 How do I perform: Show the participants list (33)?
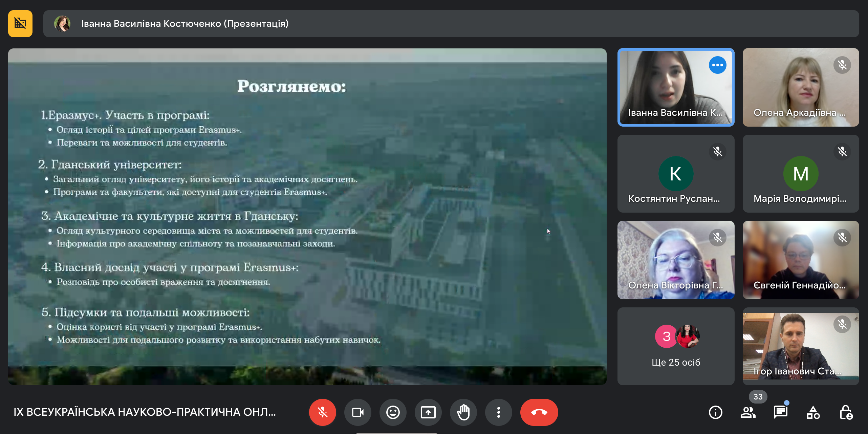tap(748, 412)
